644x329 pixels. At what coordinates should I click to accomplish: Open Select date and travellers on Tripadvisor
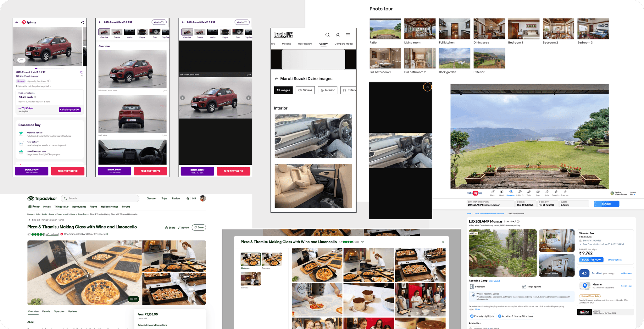(152, 325)
